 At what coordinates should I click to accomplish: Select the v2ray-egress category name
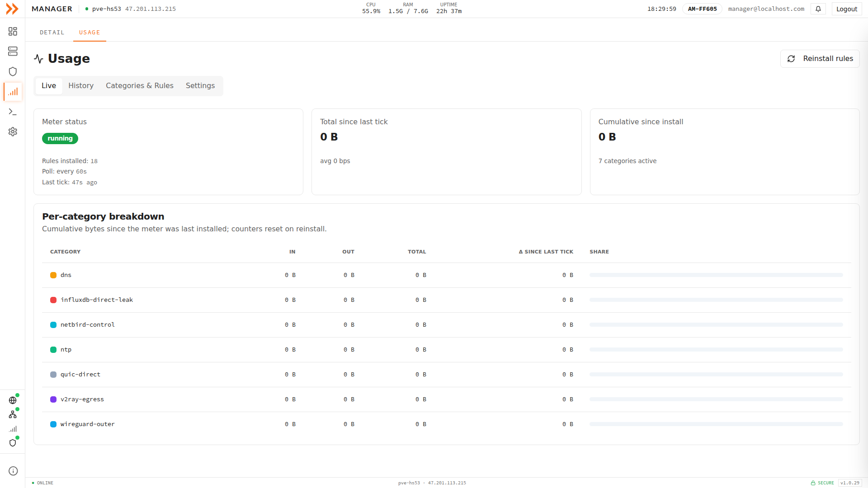(82, 399)
